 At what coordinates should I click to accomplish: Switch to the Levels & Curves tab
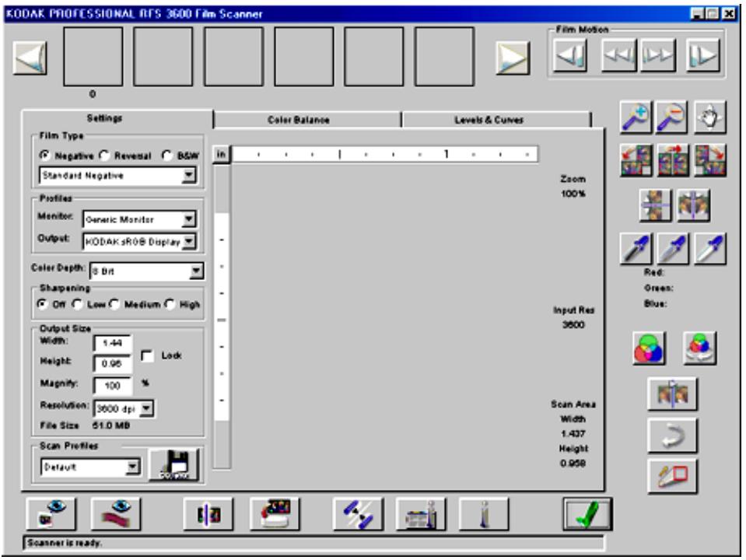(x=489, y=120)
